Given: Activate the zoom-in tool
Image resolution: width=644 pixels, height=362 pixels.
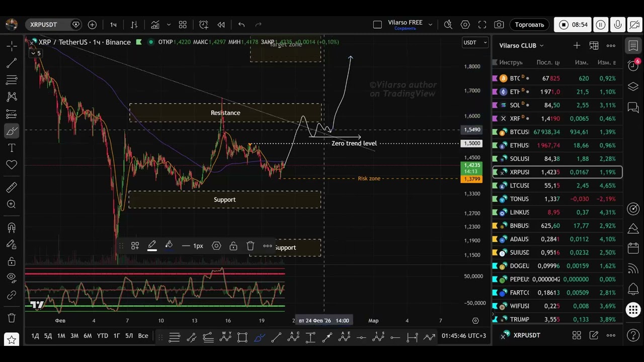Looking at the screenshot, I should pos(12,204).
